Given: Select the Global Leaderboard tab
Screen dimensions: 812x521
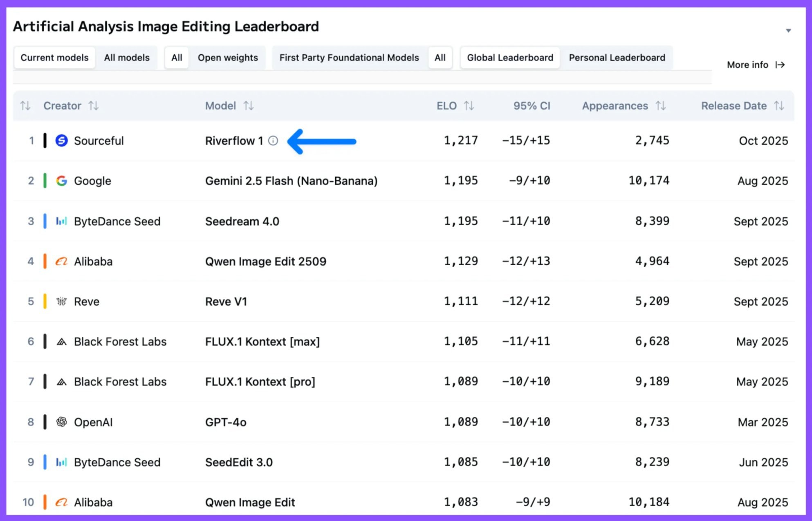Looking at the screenshot, I should click(x=510, y=58).
